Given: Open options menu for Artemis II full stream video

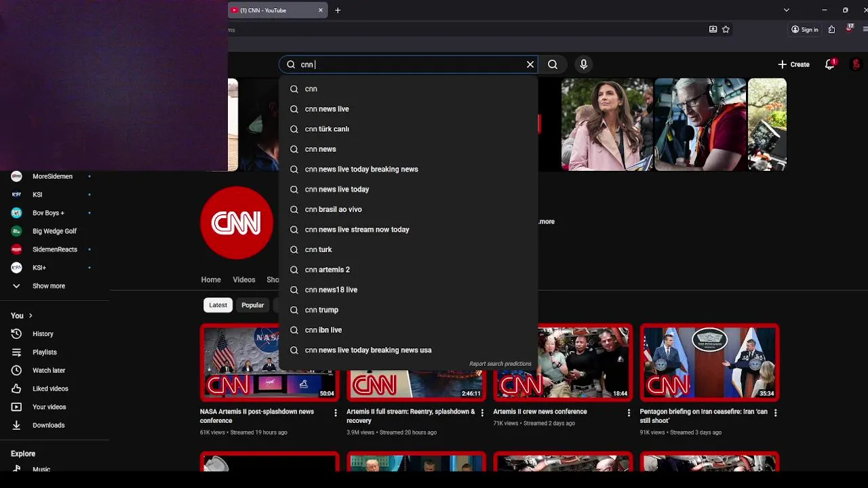Looking at the screenshot, I should pos(482,412).
